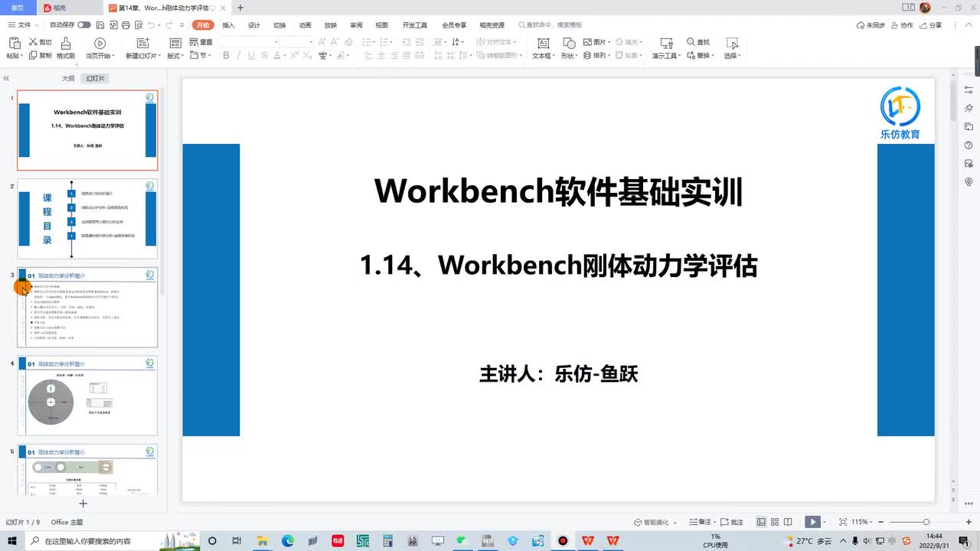Click the fit-to-window zoom icon
980x551 pixels.
[x=843, y=522]
